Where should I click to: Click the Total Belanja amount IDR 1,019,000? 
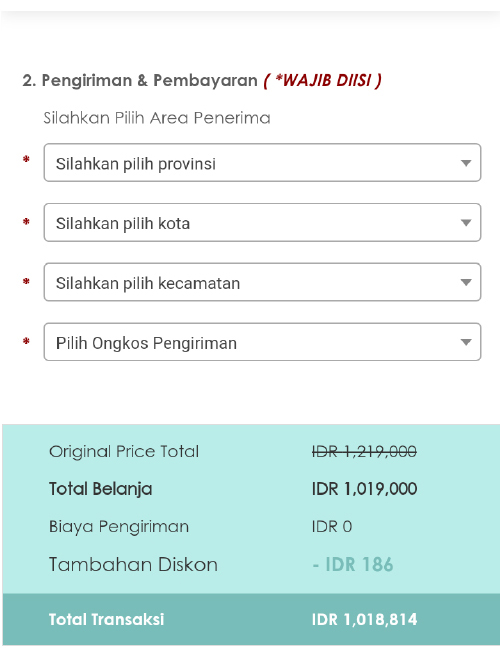(364, 489)
